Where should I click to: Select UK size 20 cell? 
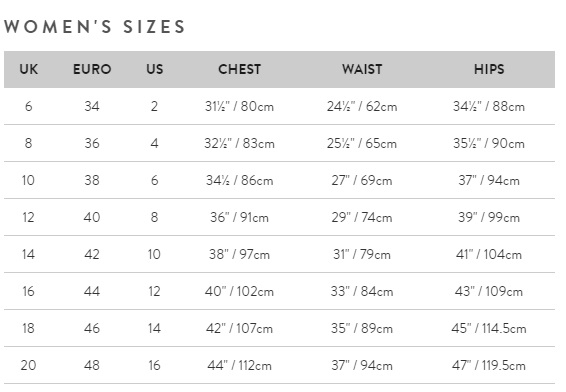click(29, 365)
